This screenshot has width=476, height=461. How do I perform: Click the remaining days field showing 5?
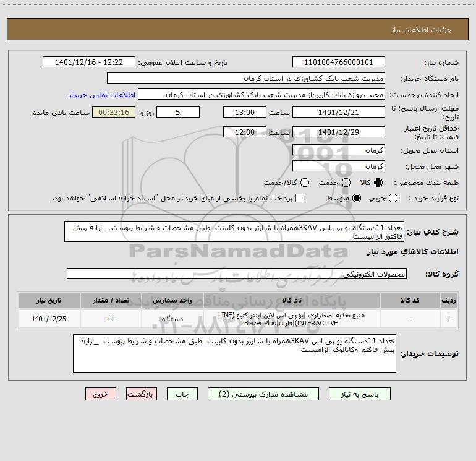178,112
